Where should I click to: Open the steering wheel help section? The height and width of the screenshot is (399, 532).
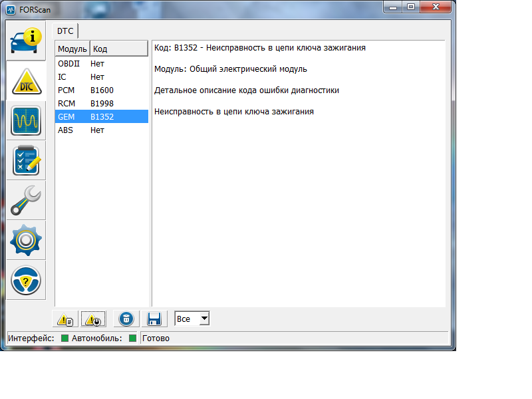point(26,280)
